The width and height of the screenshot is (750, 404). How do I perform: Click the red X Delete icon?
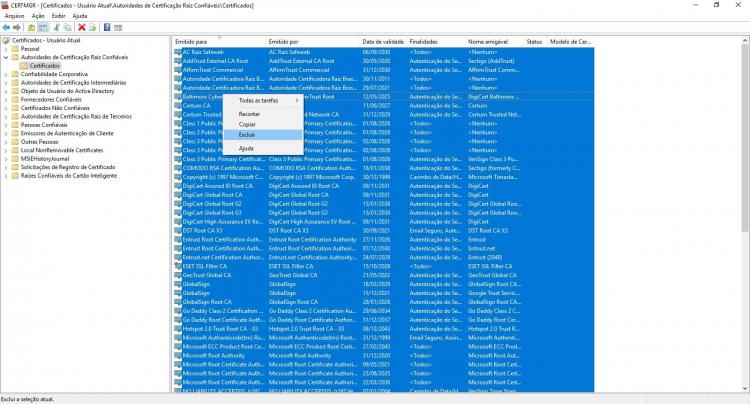[82, 28]
